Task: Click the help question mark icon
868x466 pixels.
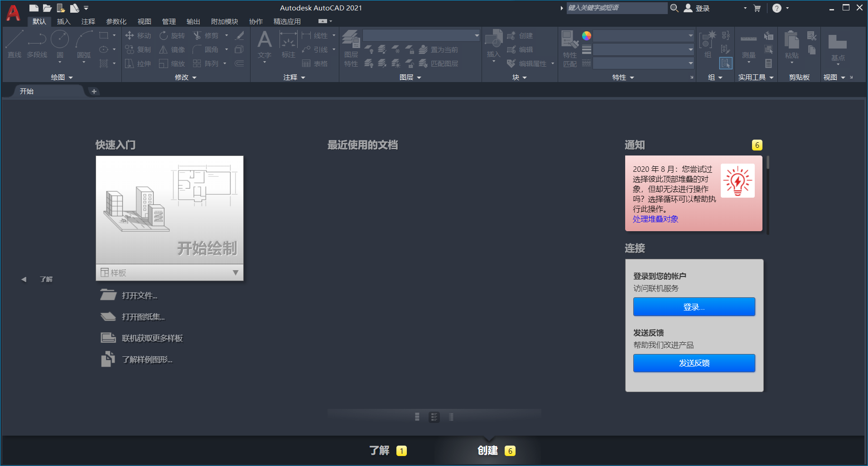Action: point(776,8)
